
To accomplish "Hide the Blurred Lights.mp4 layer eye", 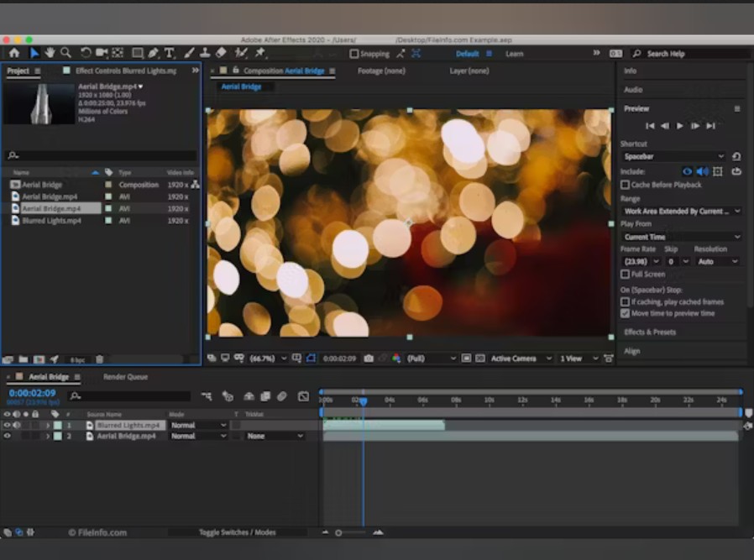I will coord(7,425).
